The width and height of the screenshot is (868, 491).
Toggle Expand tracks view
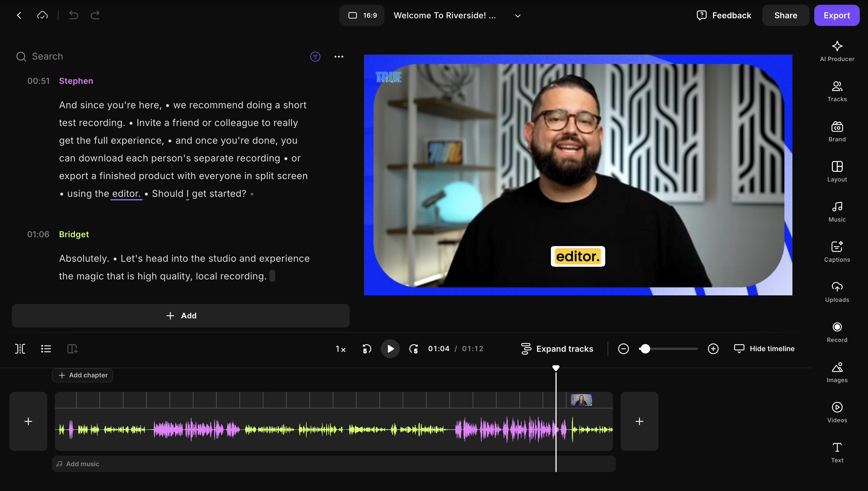(x=557, y=349)
